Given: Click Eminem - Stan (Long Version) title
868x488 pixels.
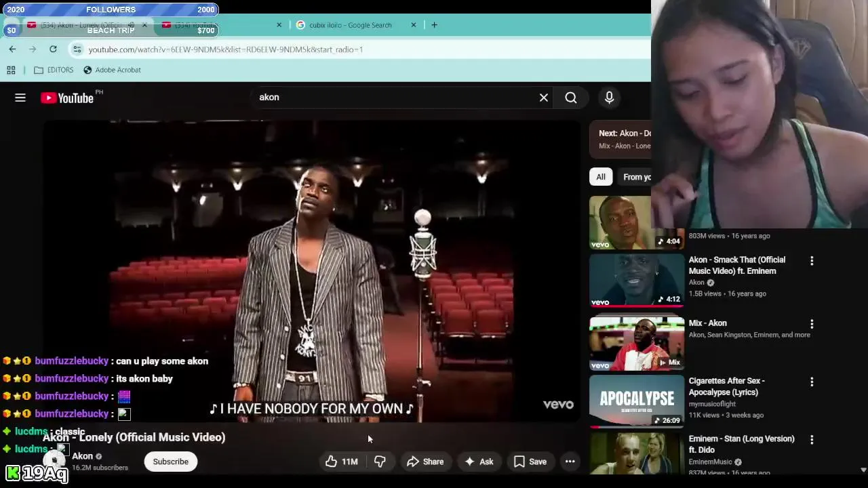Looking at the screenshot, I should 741,444.
